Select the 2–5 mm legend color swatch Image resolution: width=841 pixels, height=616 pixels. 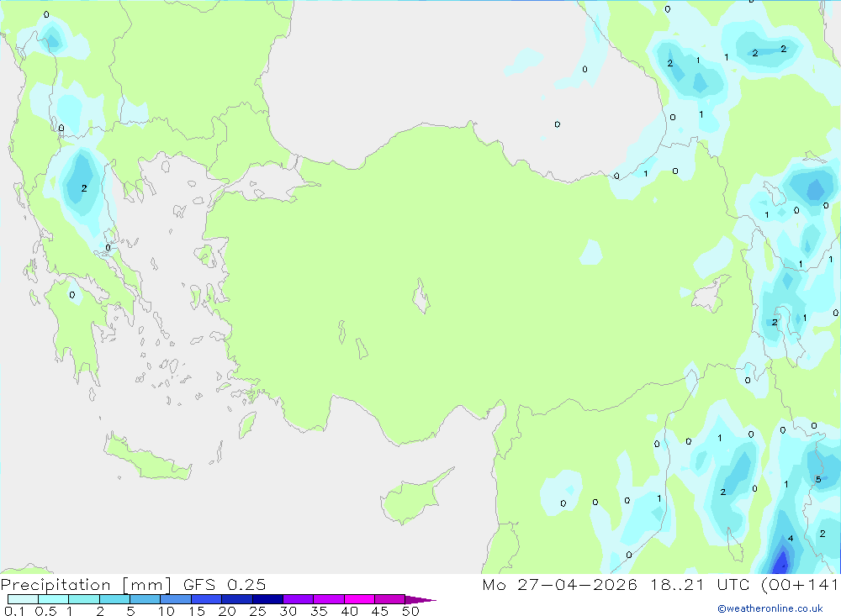click(114, 599)
